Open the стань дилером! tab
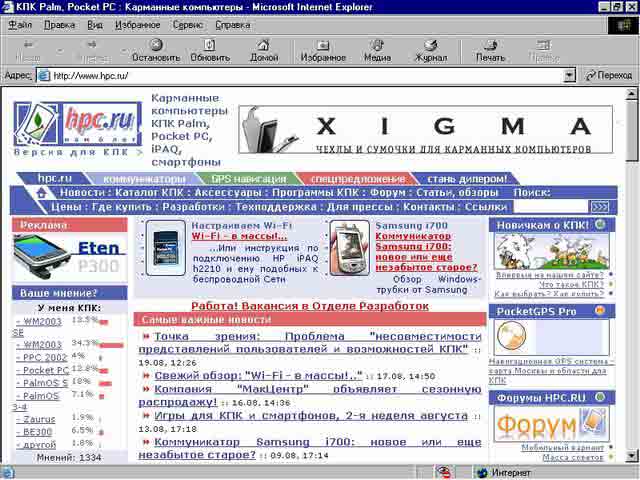The height and width of the screenshot is (480, 640). click(x=467, y=179)
